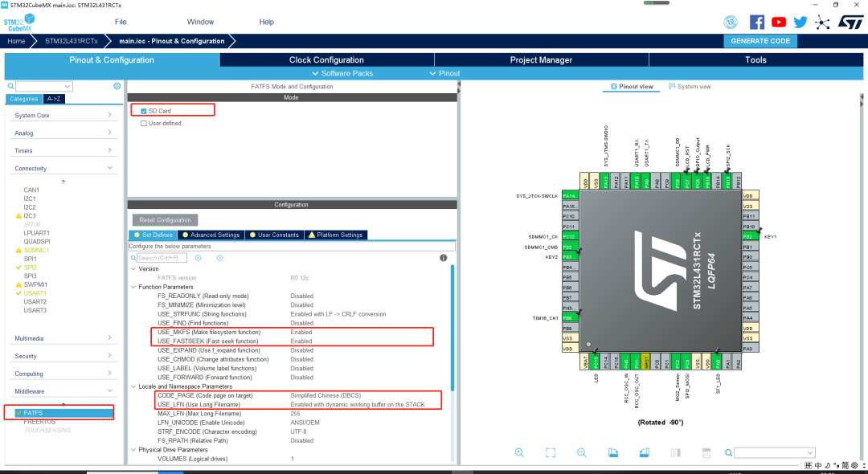Click the USE_MKFS Enabled value
Screen dimensions: 868x474
(x=301, y=333)
